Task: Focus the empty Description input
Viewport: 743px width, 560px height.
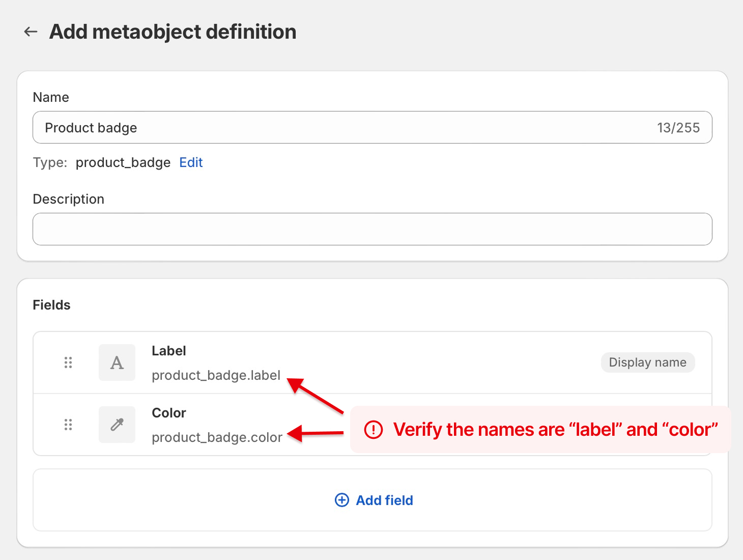Action: [371, 229]
